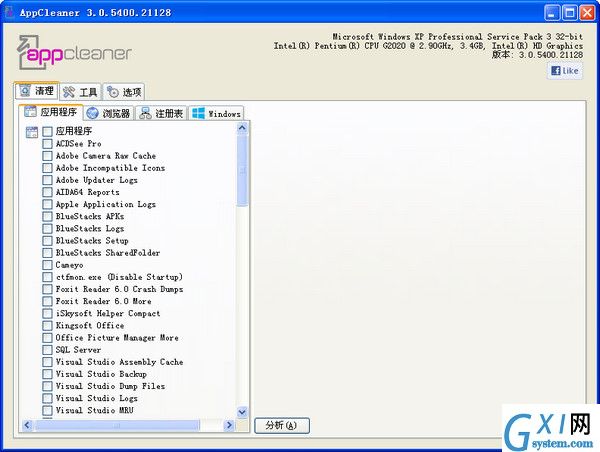Enable Visual Studio MRU checkbox
600x452 pixels.
47,411
